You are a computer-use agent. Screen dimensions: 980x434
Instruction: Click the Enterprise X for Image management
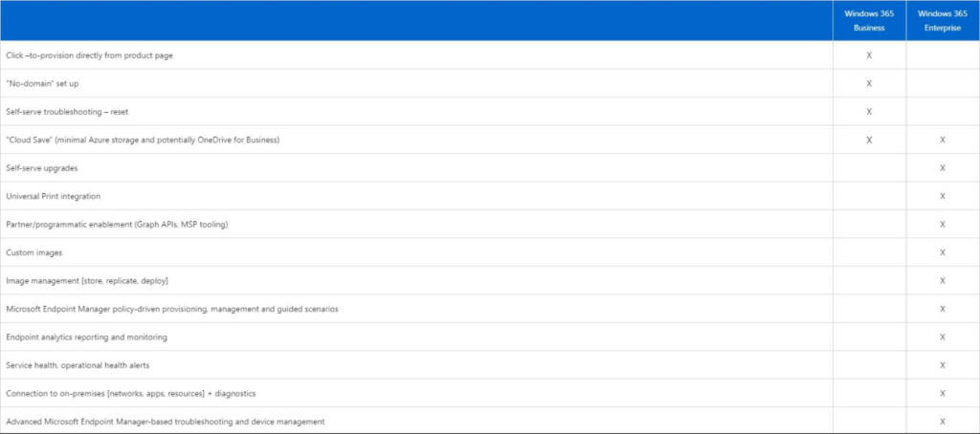coord(943,281)
